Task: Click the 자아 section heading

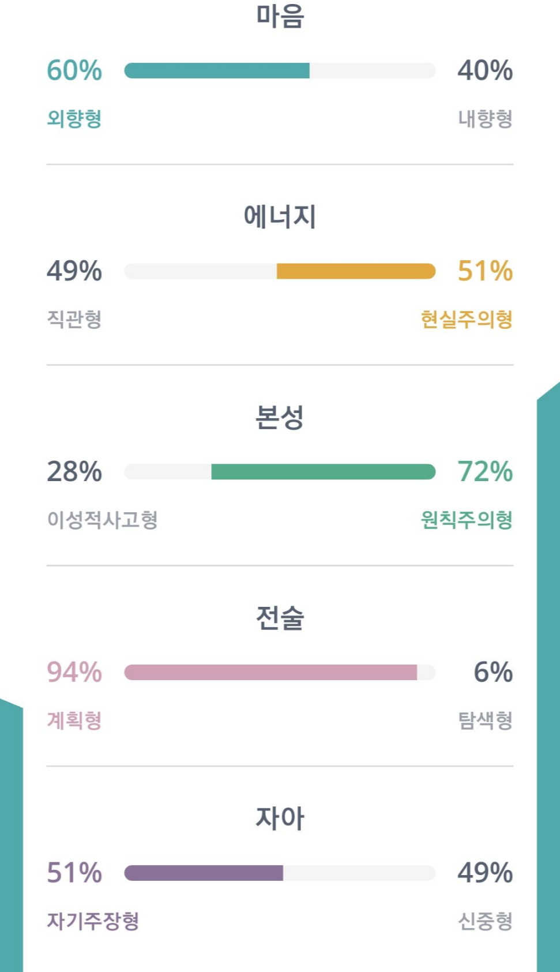Action: pyautogui.click(x=280, y=819)
